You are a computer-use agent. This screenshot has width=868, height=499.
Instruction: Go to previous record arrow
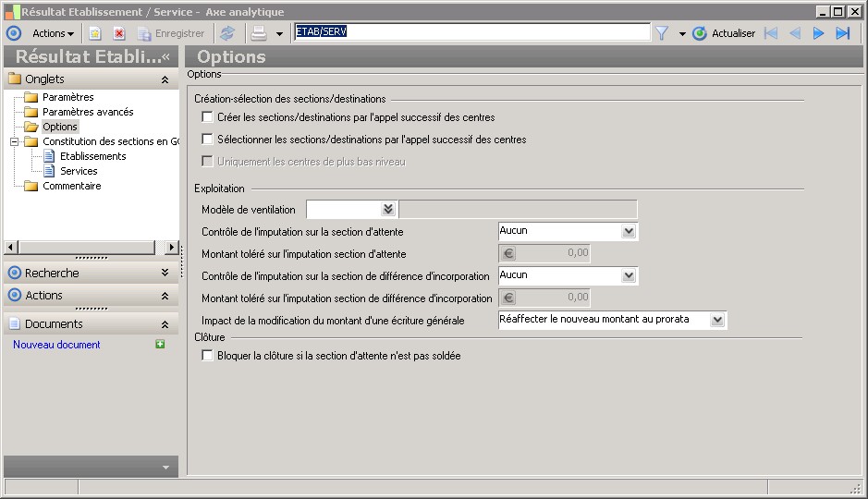(x=795, y=33)
